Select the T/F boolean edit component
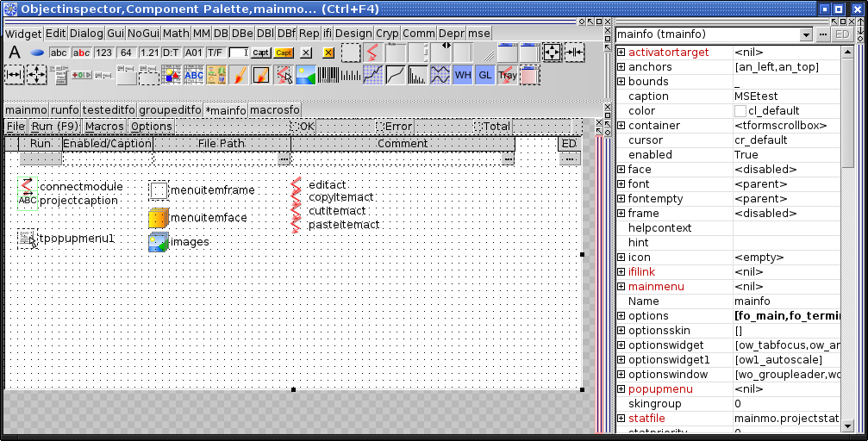The image size is (868, 441). point(215,53)
